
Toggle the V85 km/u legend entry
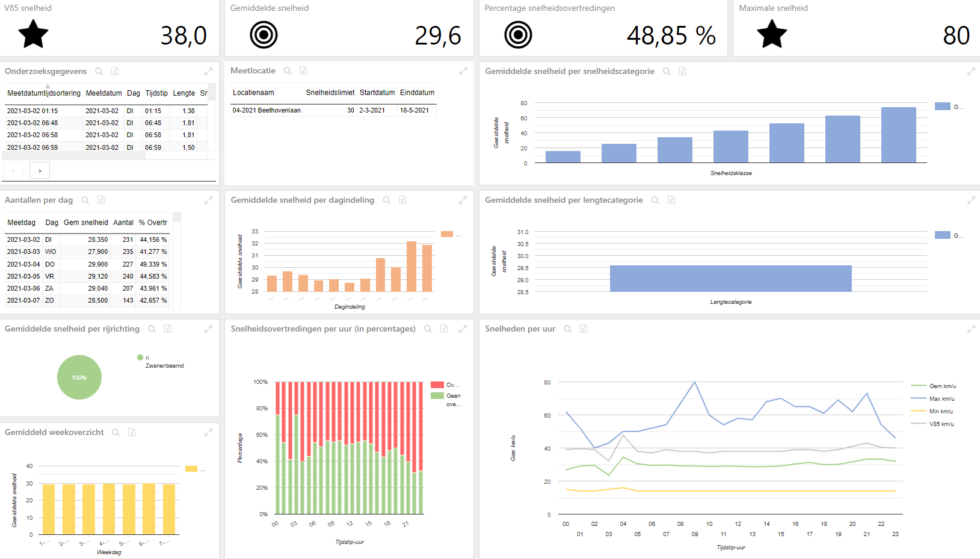click(932, 424)
